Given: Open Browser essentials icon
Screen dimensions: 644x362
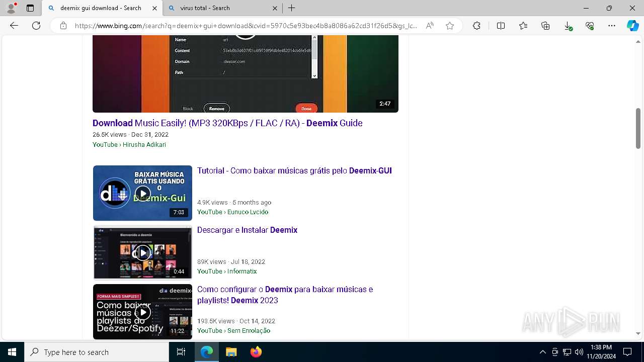Looking at the screenshot, I should [x=590, y=26].
